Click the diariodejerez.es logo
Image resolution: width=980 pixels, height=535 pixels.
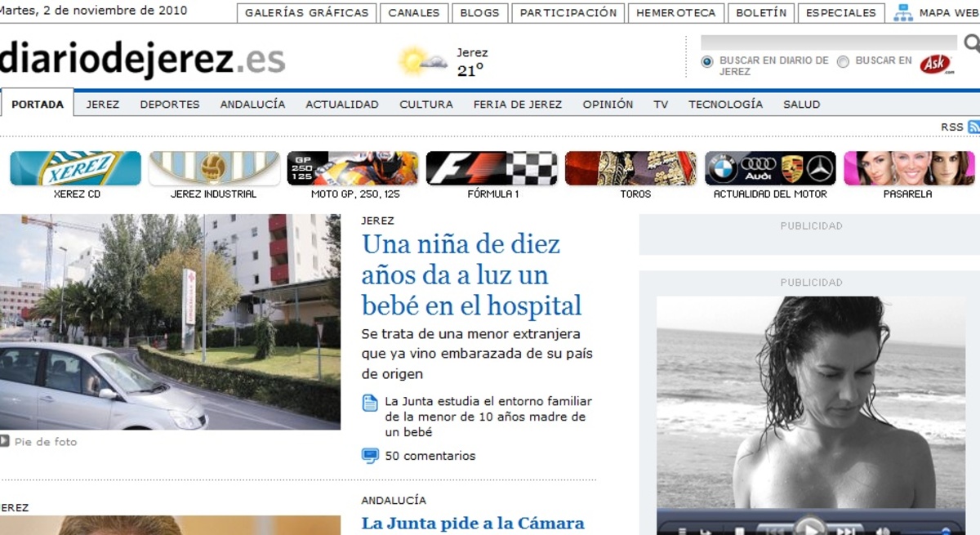[x=143, y=60]
